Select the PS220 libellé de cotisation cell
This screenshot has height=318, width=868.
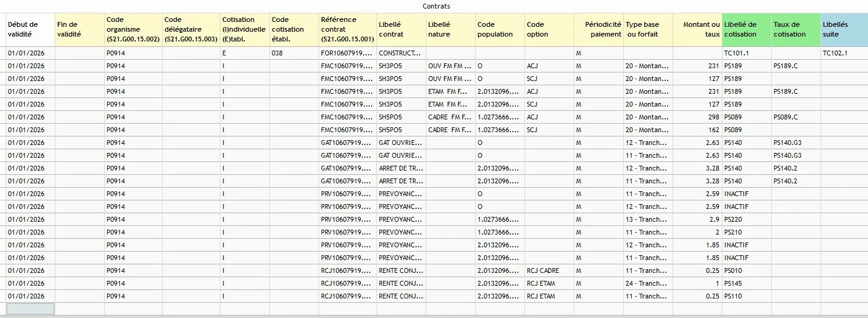tap(747, 219)
